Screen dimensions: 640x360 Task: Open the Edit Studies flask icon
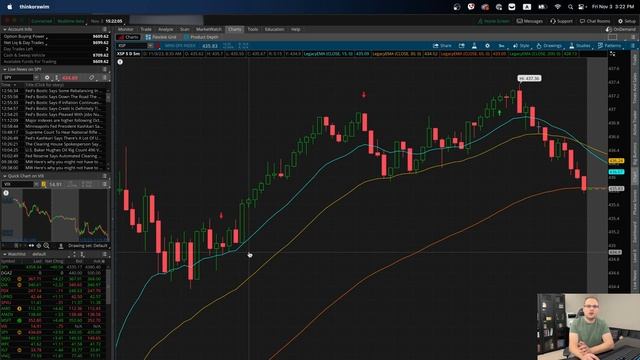(x=474, y=46)
